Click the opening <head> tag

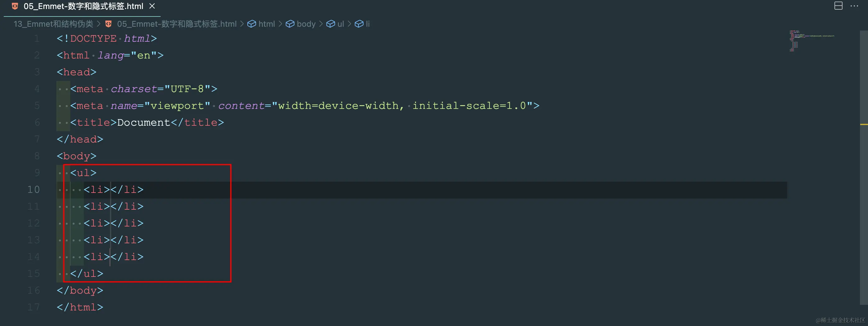pyautogui.click(x=76, y=72)
